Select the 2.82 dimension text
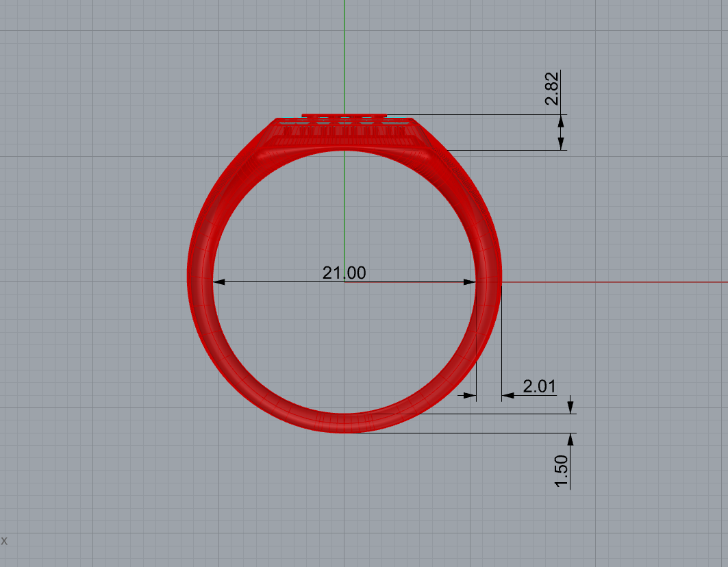The height and width of the screenshot is (567, 728). pyautogui.click(x=551, y=88)
